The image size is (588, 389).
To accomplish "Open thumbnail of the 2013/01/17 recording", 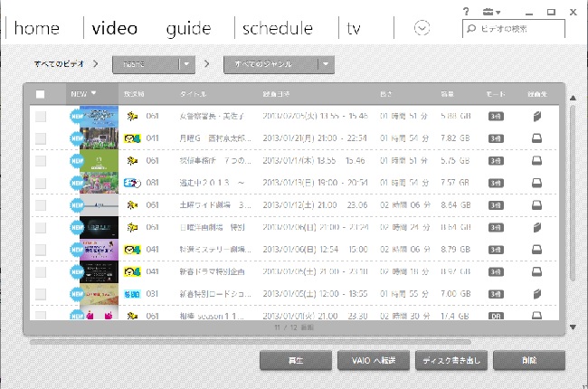I will click(x=99, y=161).
